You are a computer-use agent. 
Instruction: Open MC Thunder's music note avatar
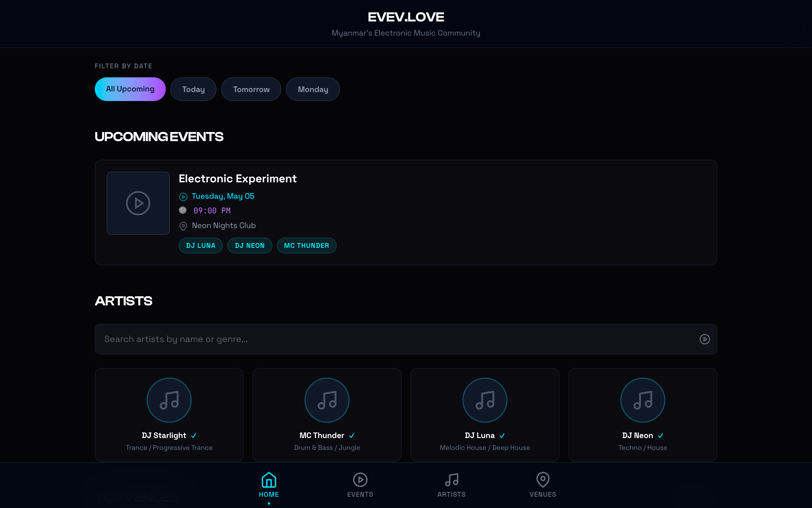click(327, 400)
